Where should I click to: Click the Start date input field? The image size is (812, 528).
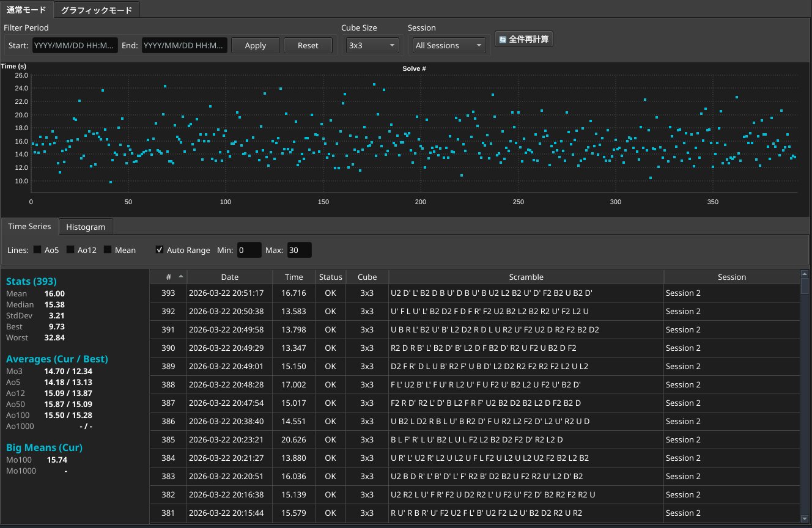pos(75,45)
